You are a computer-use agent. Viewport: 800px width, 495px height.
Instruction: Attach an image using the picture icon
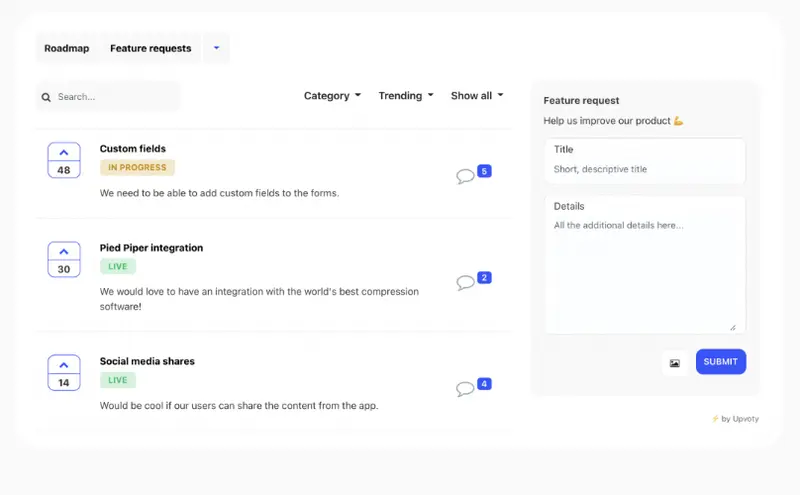(674, 363)
